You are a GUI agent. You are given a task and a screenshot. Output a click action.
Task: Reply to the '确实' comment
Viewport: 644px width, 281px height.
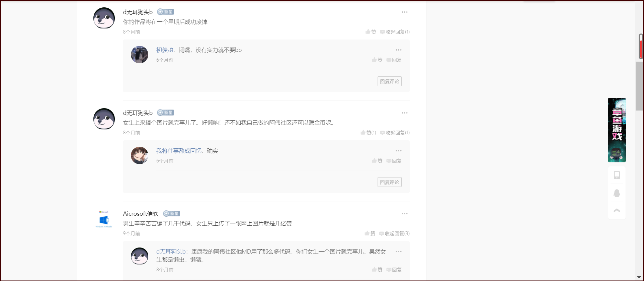tap(394, 161)
